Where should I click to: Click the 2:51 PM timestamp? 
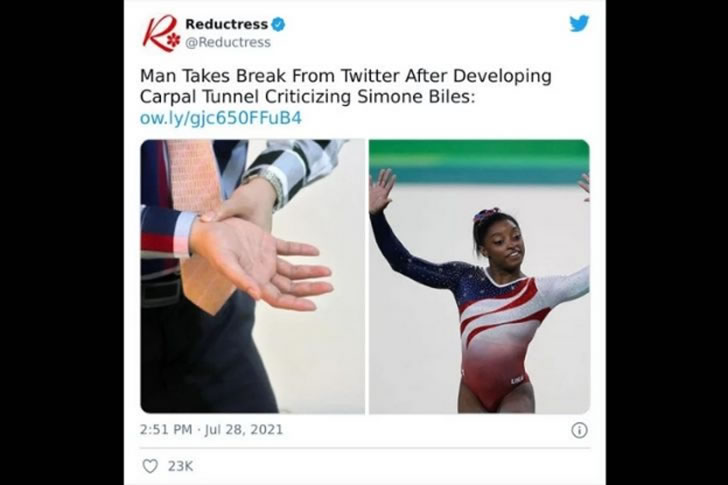166,429
